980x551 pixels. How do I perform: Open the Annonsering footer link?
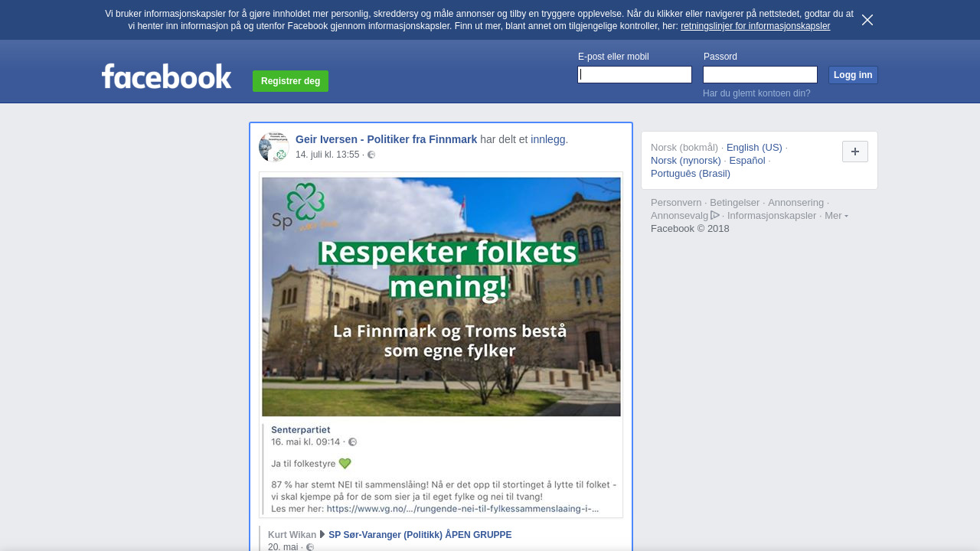pos(795,203)
